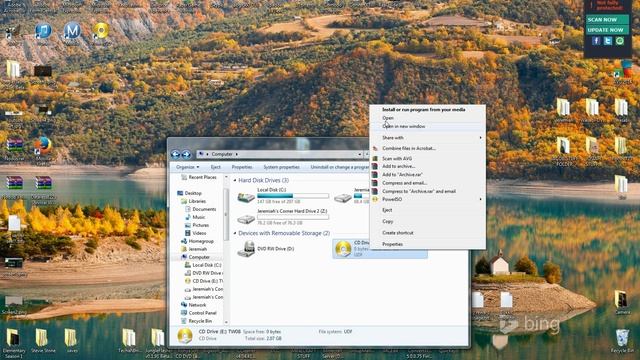Click System properties in toolbar
The image size is (640, 360).
[281, 167]
